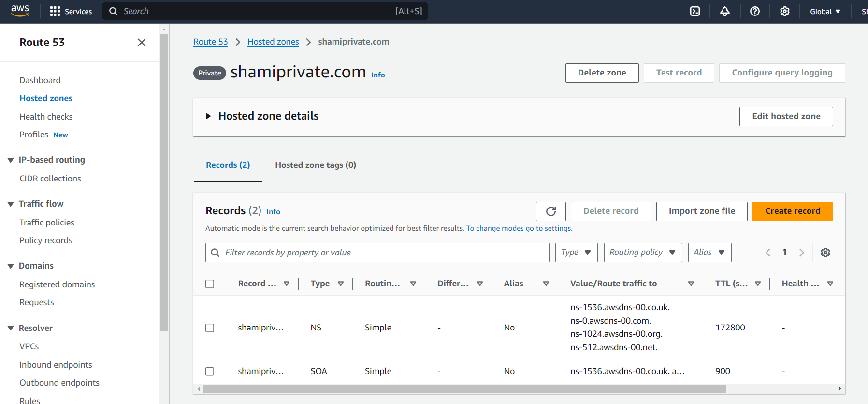Open records table preferences gear
868x404 pixels.
click(x=825, y=253)
